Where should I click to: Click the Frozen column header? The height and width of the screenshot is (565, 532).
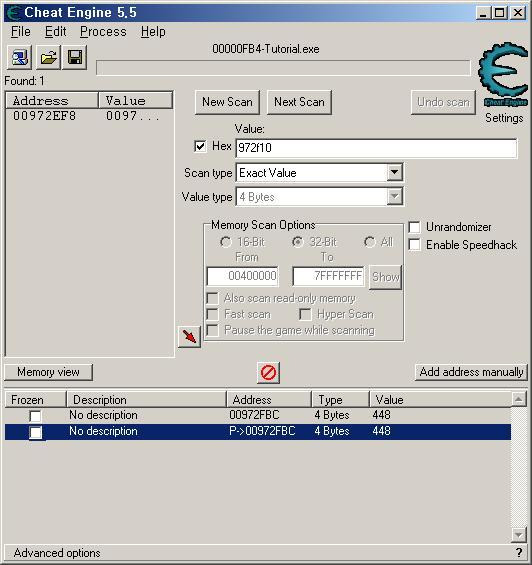pyautogui.click(x=36, y=400)
